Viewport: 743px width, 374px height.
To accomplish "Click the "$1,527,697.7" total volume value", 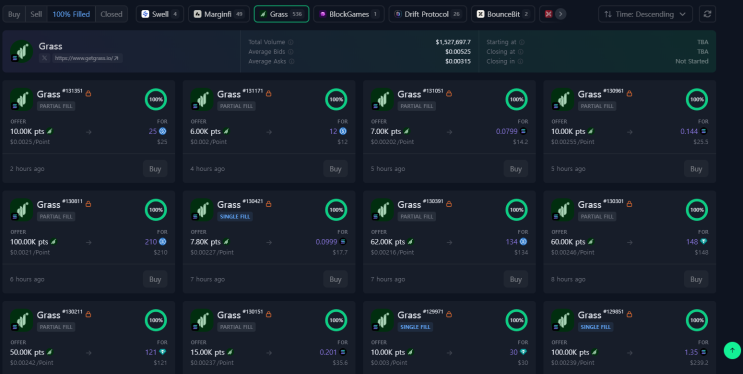I will [453, 42].
